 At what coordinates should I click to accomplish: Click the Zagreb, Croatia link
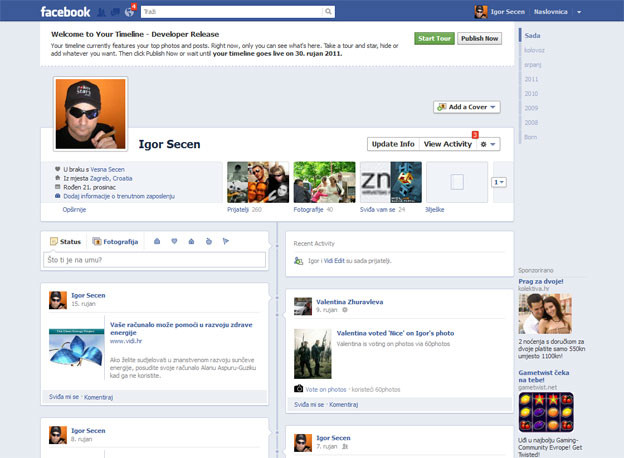(111, 178)
